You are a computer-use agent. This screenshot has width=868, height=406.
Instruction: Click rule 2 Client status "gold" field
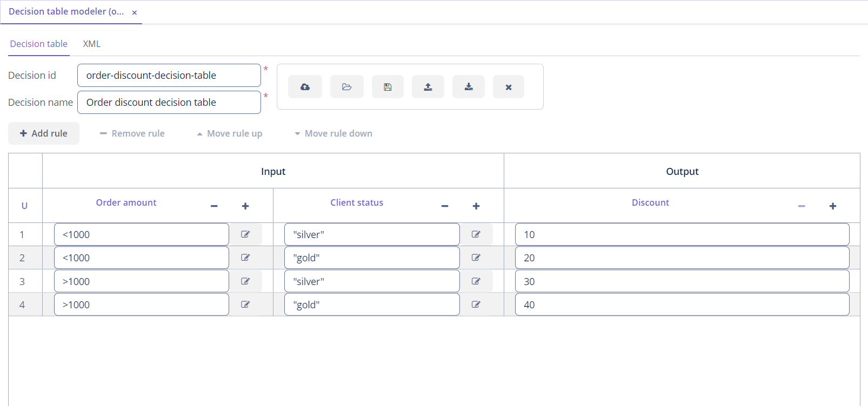372,258
